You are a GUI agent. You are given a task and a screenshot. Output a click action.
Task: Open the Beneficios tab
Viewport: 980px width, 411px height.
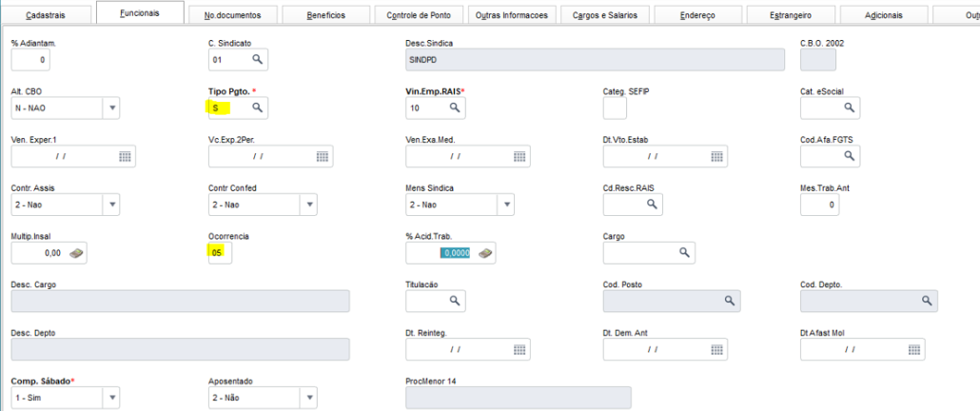325,15
